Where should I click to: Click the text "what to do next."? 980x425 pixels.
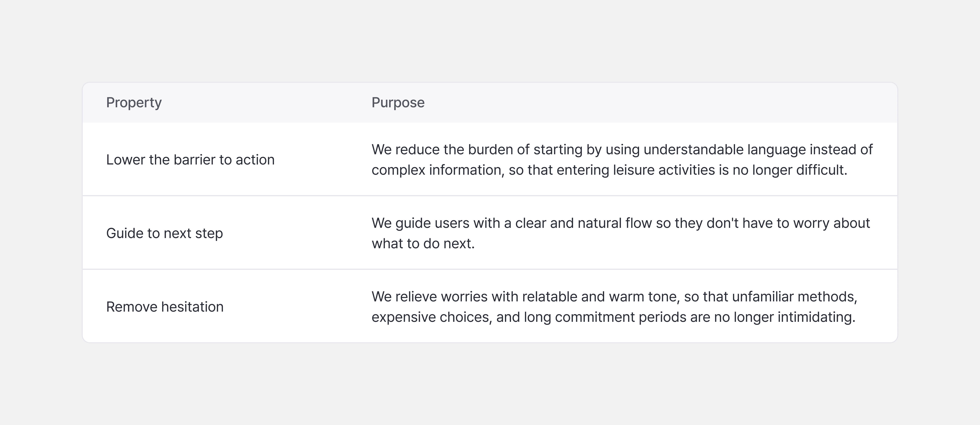point(423,243)
